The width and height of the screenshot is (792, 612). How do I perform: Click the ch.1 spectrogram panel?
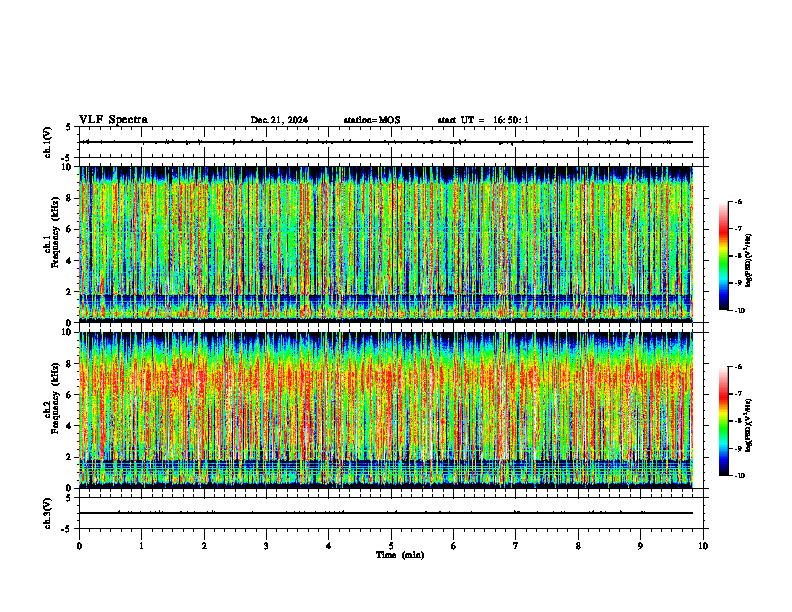[x=386, y=244]
